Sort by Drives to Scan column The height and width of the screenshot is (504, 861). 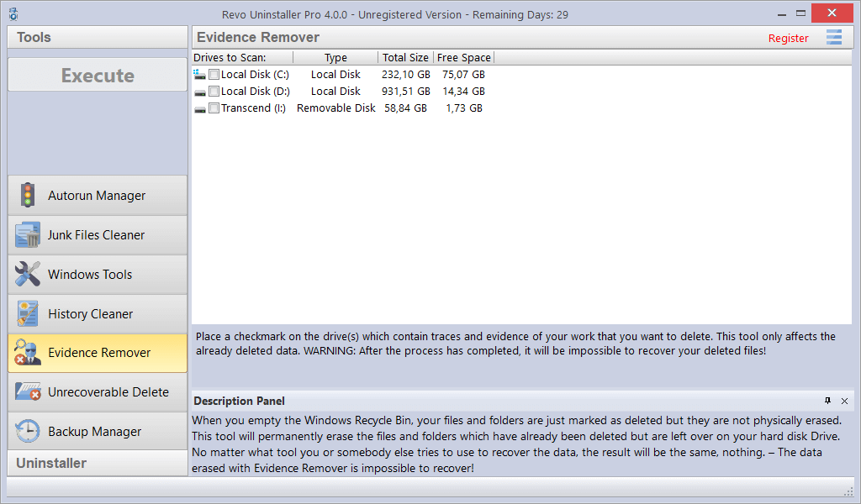(x=242, y=57)
